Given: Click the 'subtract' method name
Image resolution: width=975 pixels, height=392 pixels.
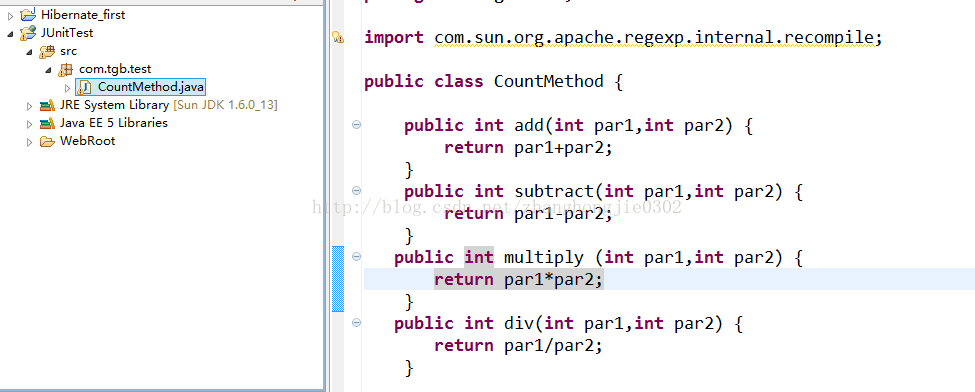Looking at the screenshot, I should coord(554,192).
